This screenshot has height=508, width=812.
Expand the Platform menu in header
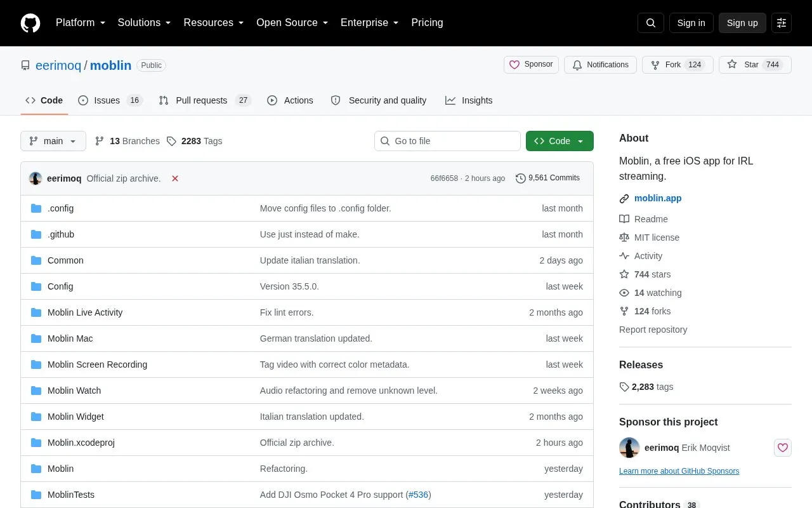click(x=81, y=23)
